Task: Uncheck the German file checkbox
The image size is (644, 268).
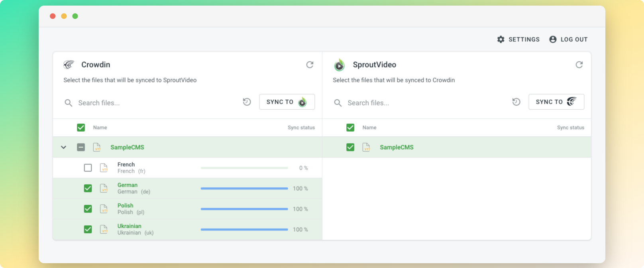Action: tap(88, 188)
